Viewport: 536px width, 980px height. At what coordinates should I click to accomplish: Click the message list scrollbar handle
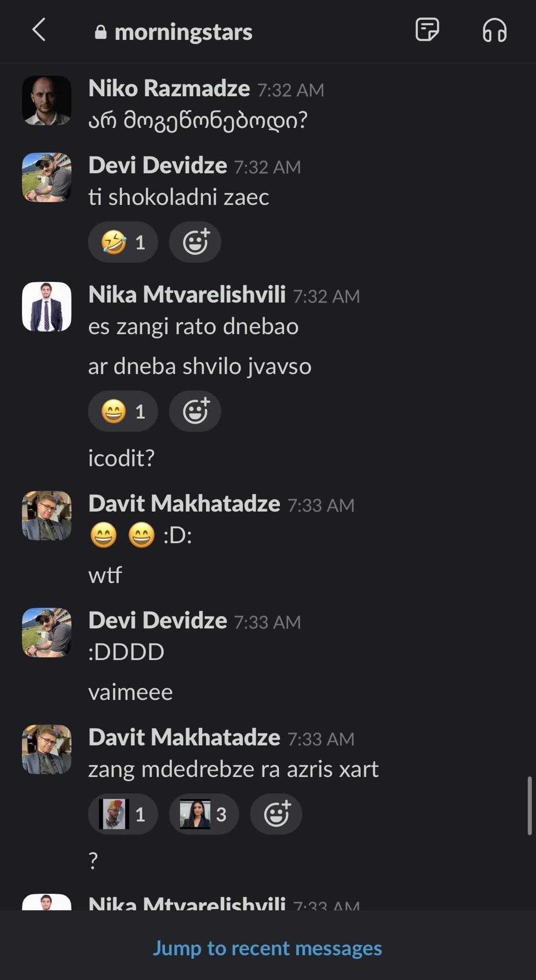coord(529,805)
